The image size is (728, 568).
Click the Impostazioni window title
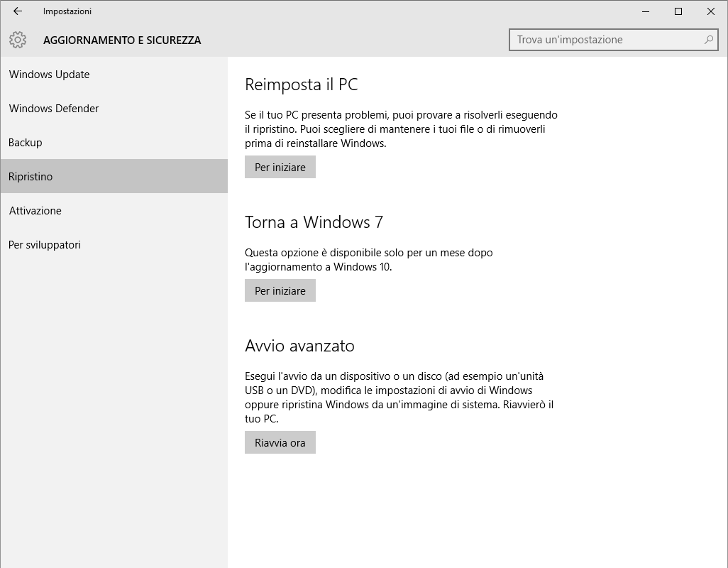[x=67, y=11]
